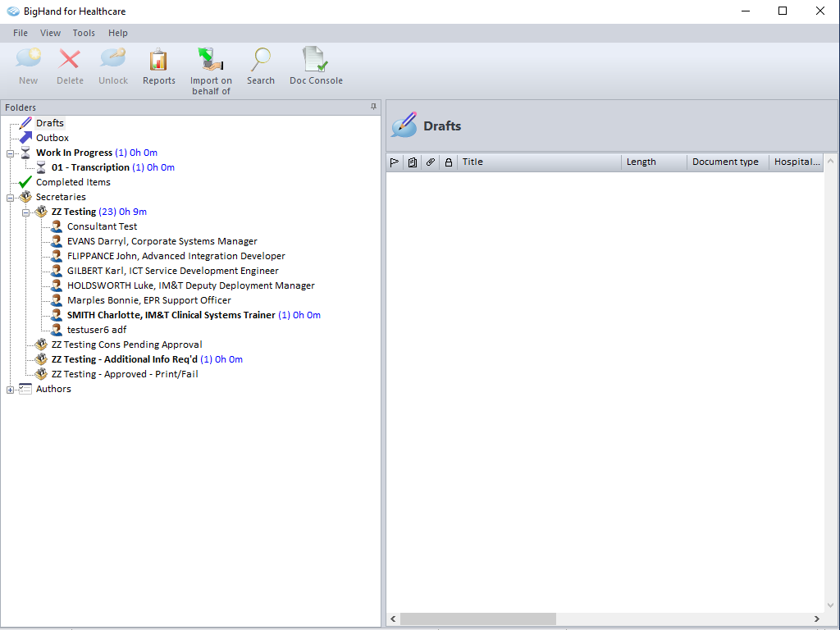Select the ZZ Testing group
The image size is (840, 630).
click(99, 212)
